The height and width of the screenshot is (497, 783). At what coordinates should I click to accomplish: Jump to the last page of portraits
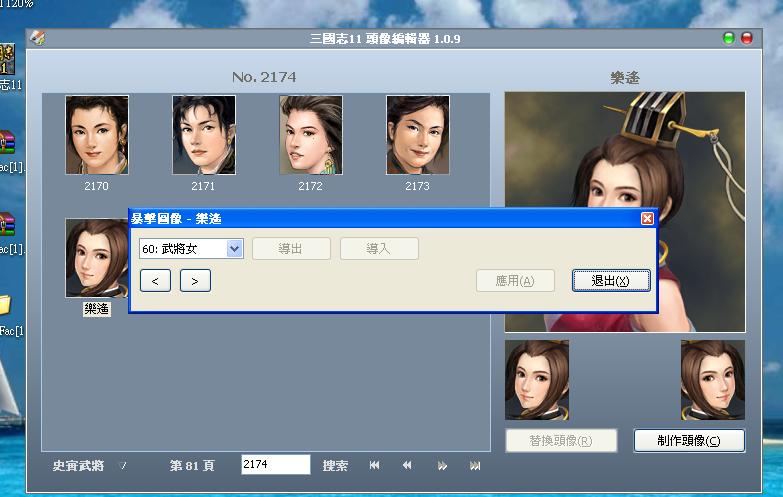(475, 466)
